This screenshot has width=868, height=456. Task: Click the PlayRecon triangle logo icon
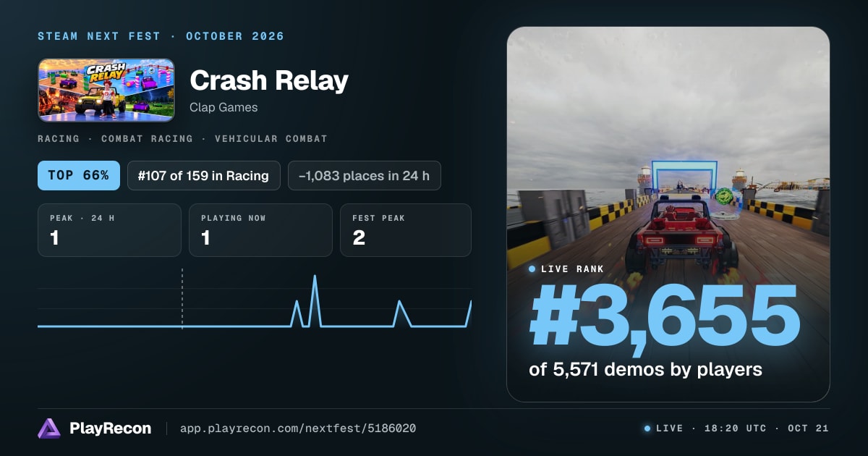pyautogui.click(x=49, y=428)
